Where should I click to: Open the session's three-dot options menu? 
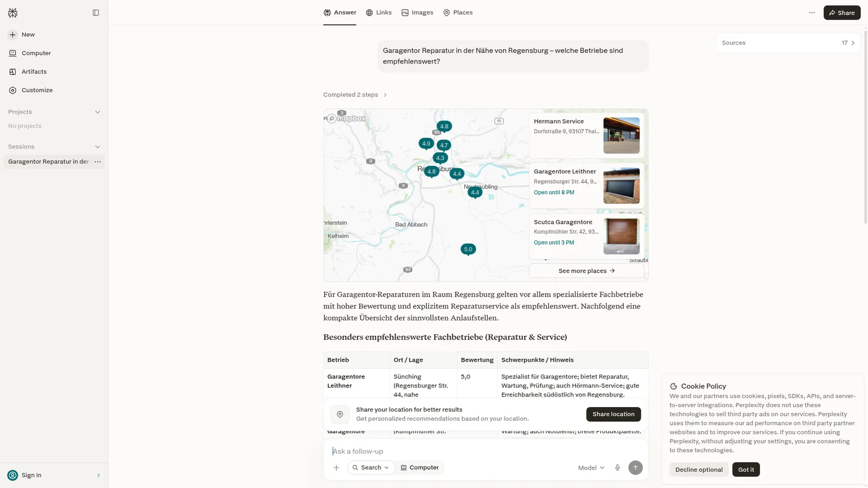click(98, 162)
